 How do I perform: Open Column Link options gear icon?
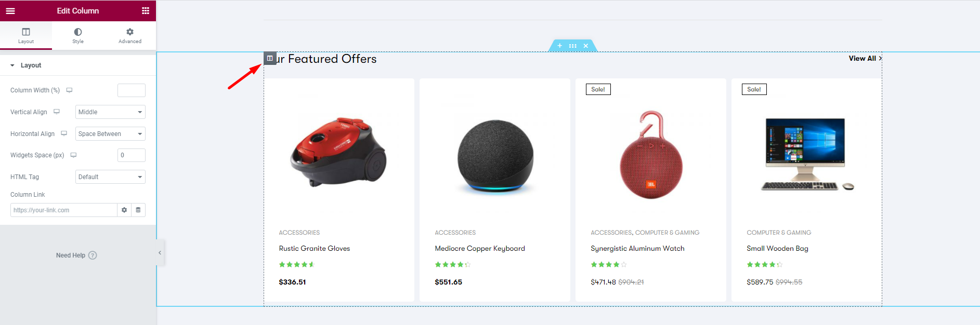click(124, 210)
